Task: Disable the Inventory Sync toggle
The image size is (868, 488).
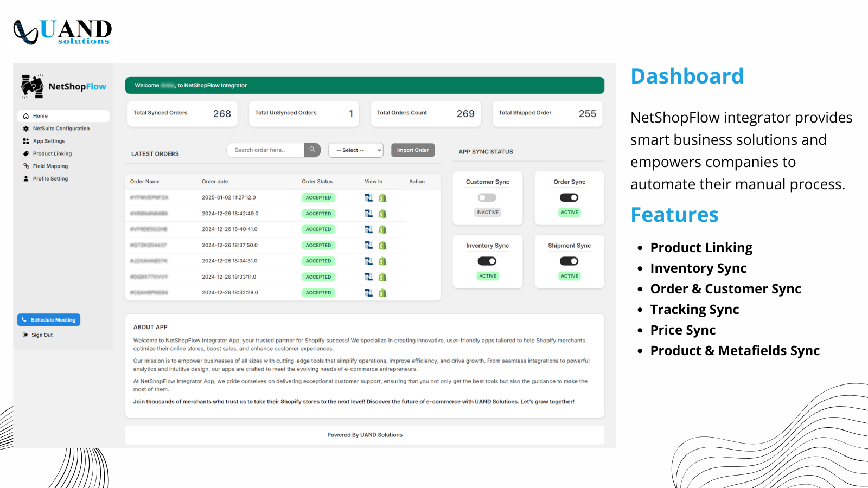Action: pos(487,261)
